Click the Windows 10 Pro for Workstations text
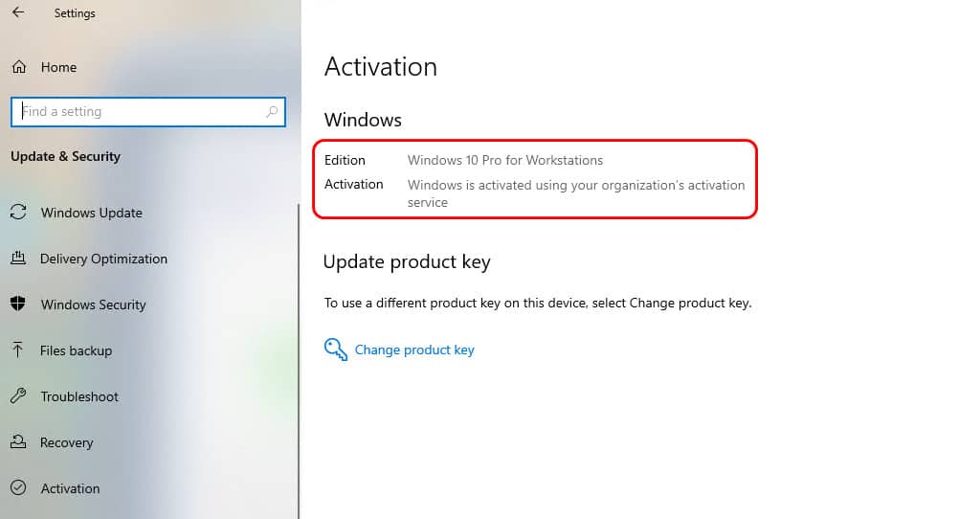980x519 pixels. pos(505,160)
